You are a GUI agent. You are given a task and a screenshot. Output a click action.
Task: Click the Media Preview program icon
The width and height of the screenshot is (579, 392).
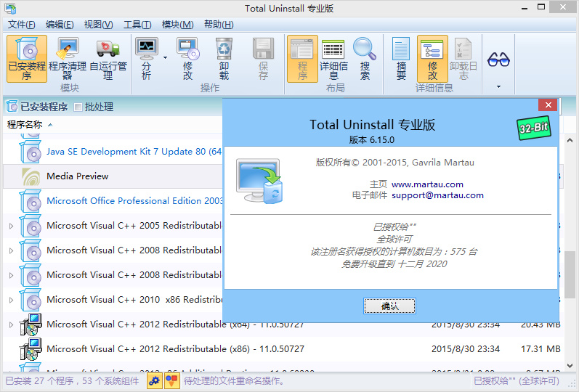(31, 176)
